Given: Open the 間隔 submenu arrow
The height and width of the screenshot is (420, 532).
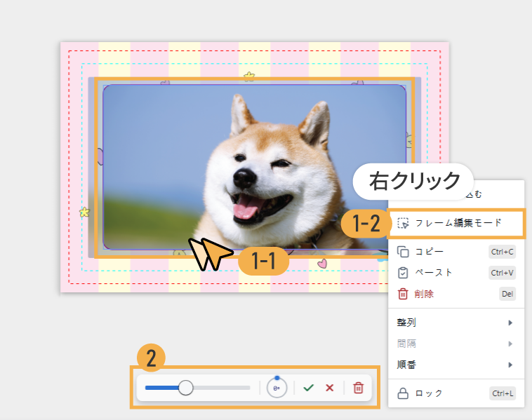Looking at the screenshot, I should click(510, 344).
